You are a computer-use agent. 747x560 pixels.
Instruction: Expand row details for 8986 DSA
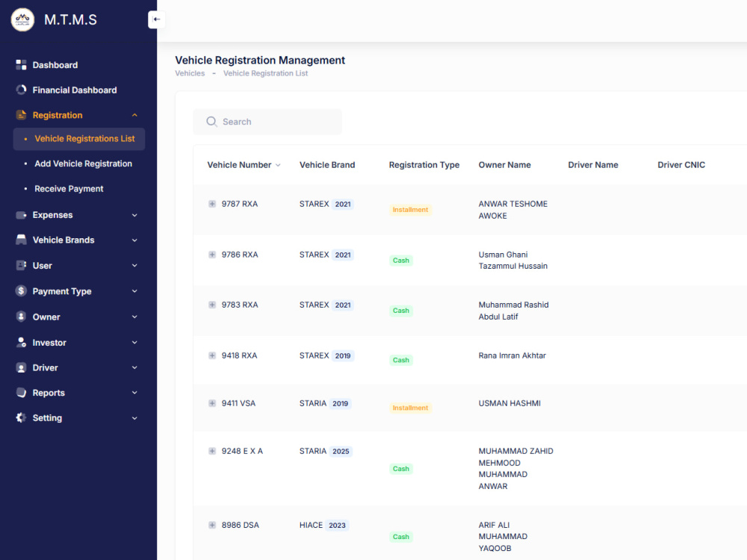(212, 525)
